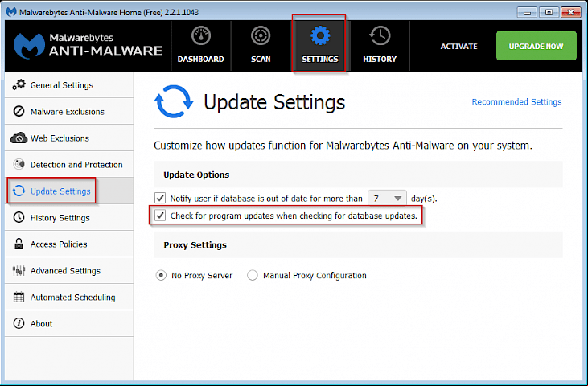This screenshot has width=588, height=386.
Task: Click the Scan target icon
Action: click(x=261, y=36)
